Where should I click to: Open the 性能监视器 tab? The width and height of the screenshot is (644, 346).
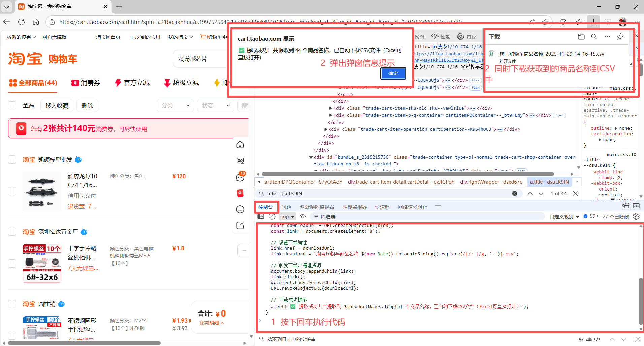355,207
